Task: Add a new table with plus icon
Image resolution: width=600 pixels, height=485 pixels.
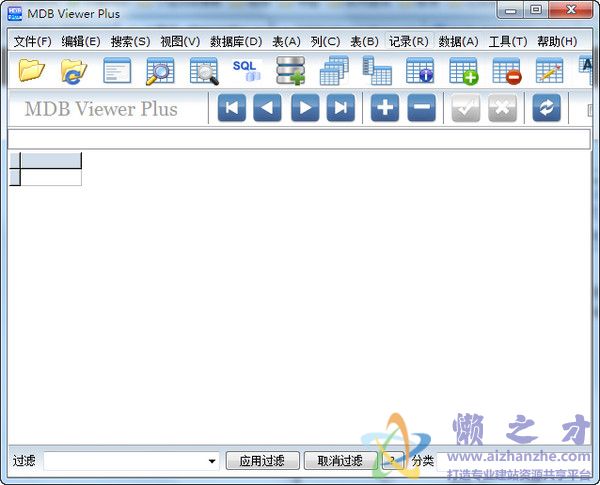Action: (463, 71)
